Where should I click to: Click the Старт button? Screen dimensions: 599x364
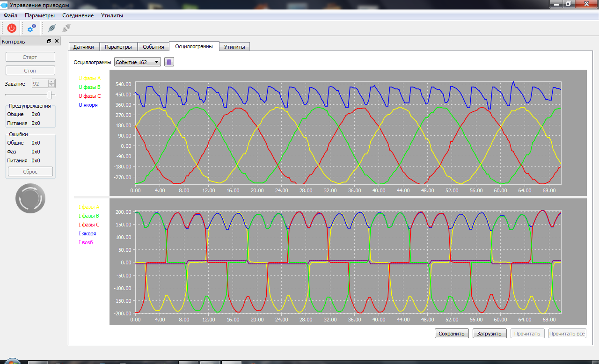30,57
